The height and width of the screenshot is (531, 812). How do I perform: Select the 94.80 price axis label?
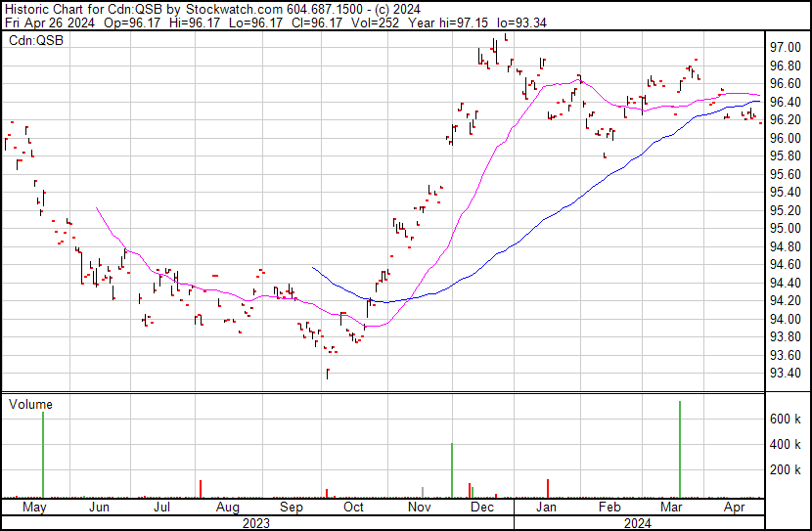pos(785,246)
